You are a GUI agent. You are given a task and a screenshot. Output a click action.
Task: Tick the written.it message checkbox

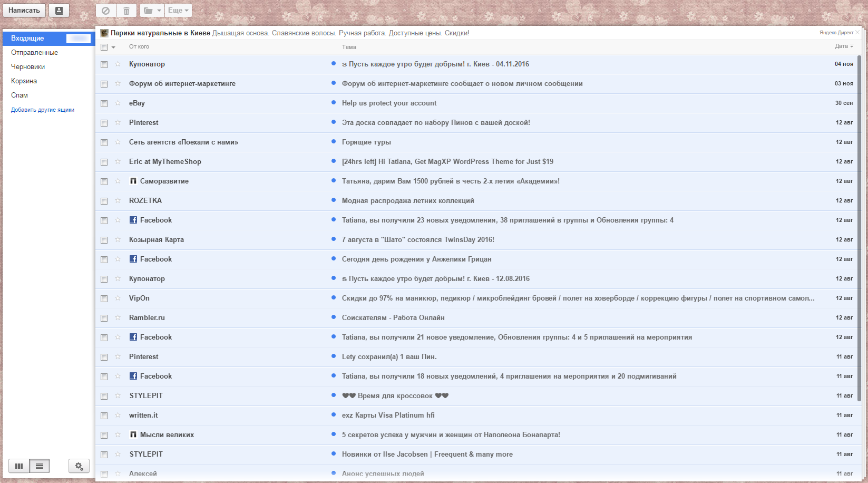tap(104, 416)
